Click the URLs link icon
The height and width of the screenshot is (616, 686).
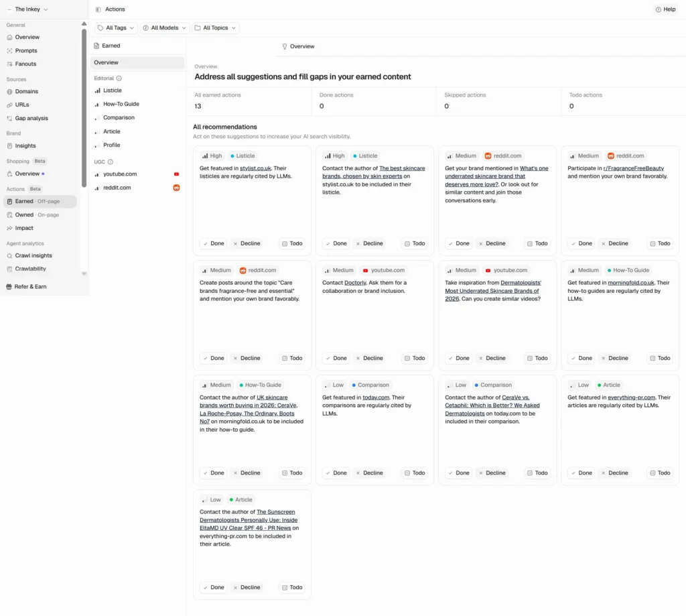pos(9,105)
